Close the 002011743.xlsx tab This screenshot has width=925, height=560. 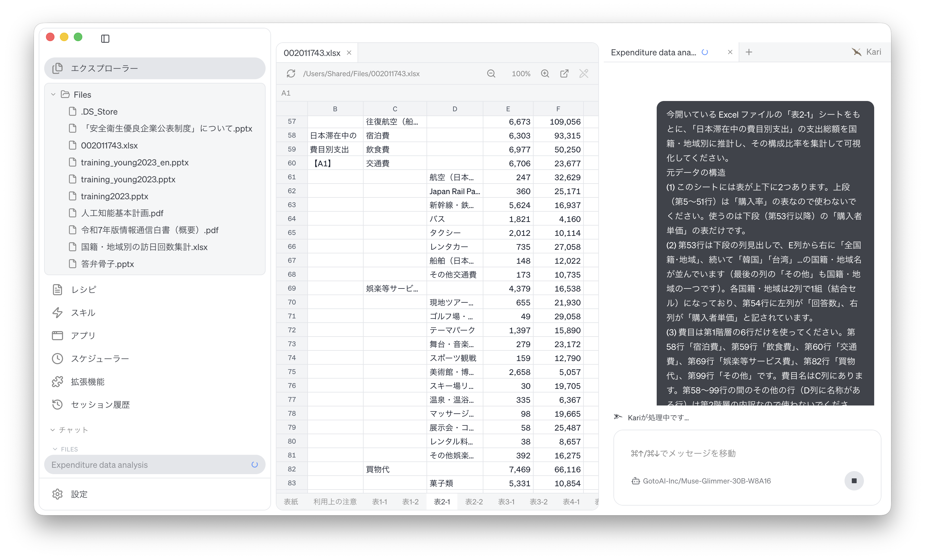(349, 53)
